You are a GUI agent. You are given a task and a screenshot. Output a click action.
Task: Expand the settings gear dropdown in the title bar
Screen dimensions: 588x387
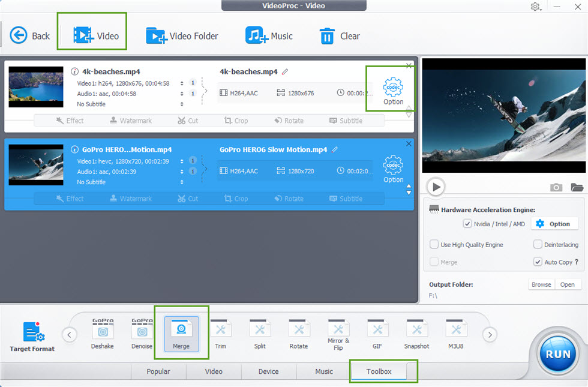click(535, 7)
